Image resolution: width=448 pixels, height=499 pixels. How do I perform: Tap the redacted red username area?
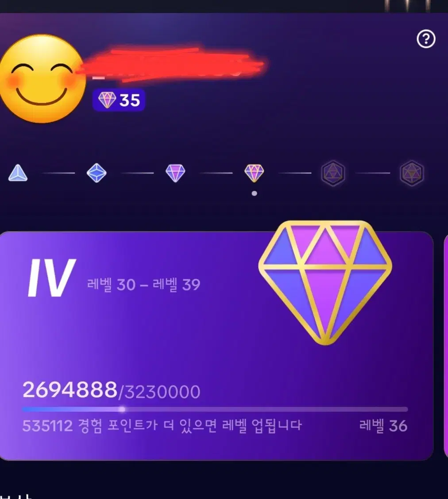point(172,65)
